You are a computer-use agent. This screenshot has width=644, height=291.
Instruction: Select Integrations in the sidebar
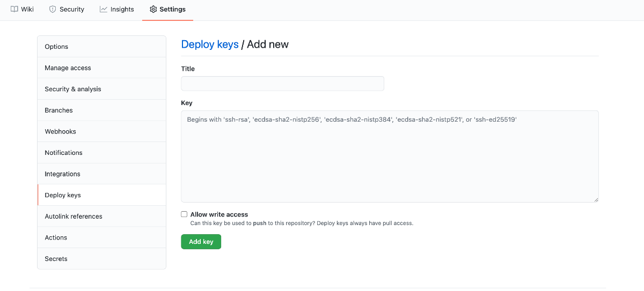(x=101, y=174)
